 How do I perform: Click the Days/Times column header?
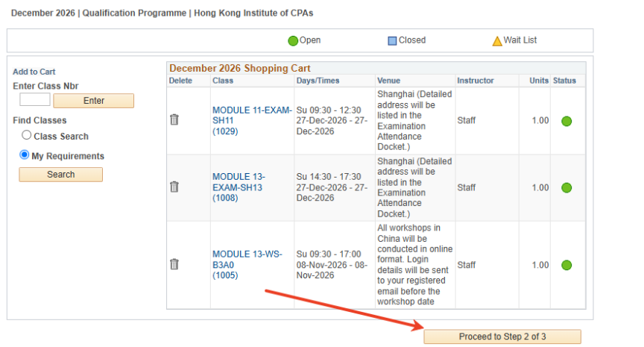(318, 81)
